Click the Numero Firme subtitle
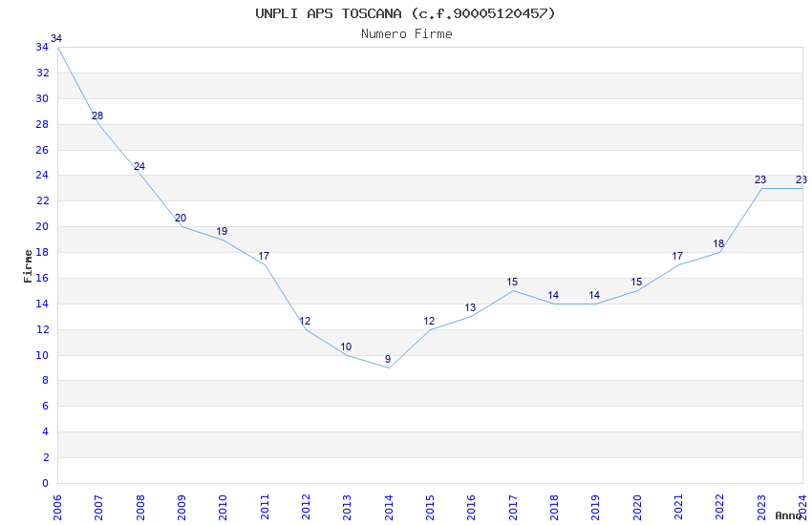Viewport: 812px width, 525px height. pos(407,33)
